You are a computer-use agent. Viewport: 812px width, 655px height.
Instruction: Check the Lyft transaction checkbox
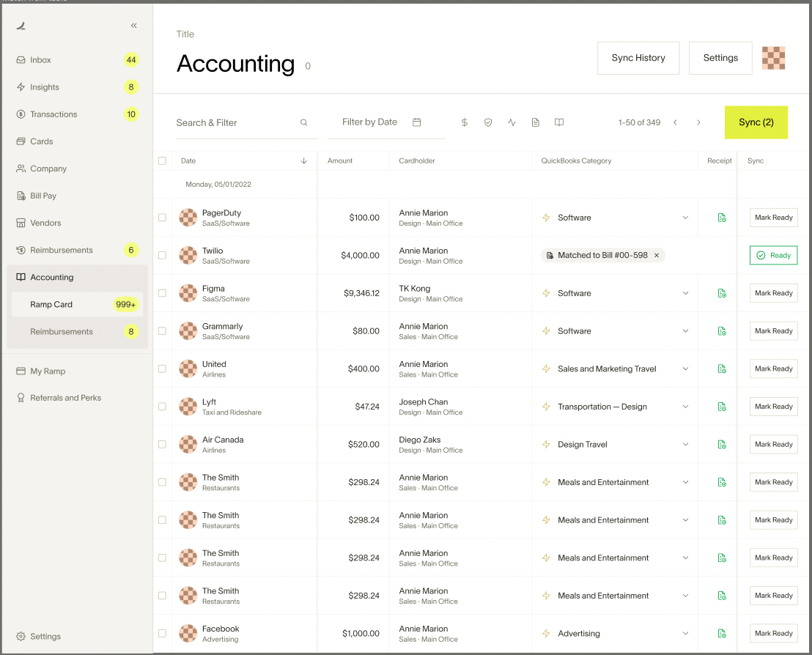pos(162,407)
